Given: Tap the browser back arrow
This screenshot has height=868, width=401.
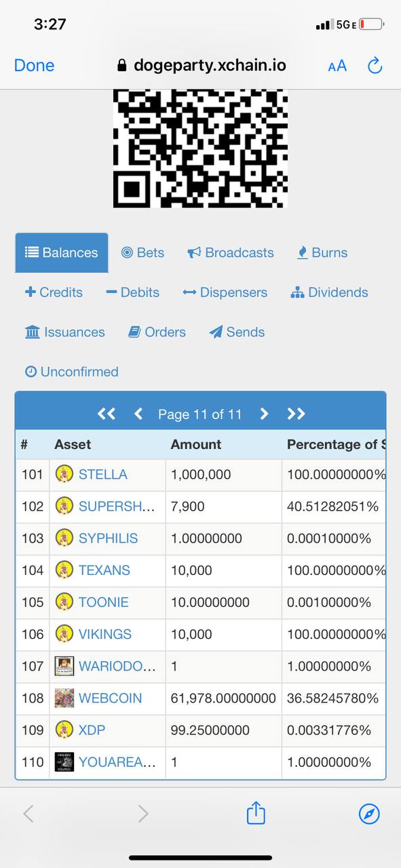Looking at the screenshot, I should [x=28, y=813].
